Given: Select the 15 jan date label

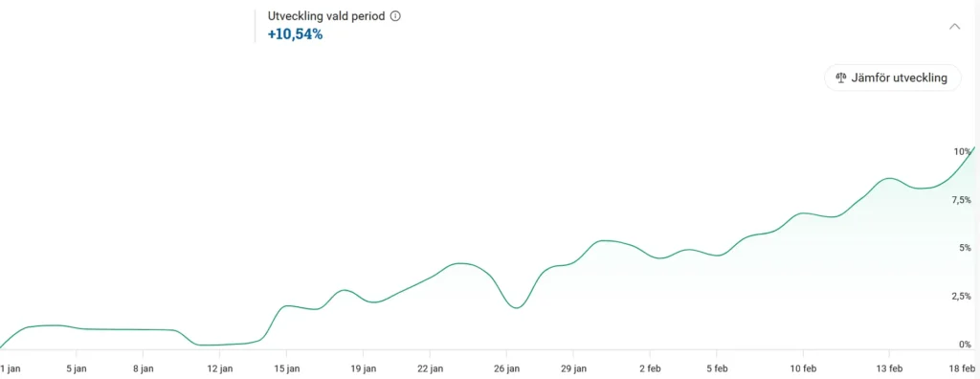Looking at the screenshot, I should tap(287, 369).
